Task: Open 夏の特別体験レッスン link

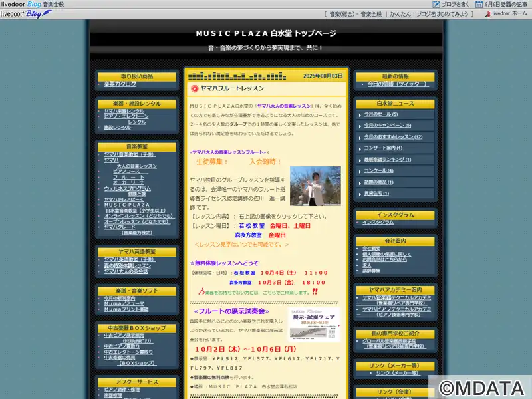Action: click(x=128, y=265)
